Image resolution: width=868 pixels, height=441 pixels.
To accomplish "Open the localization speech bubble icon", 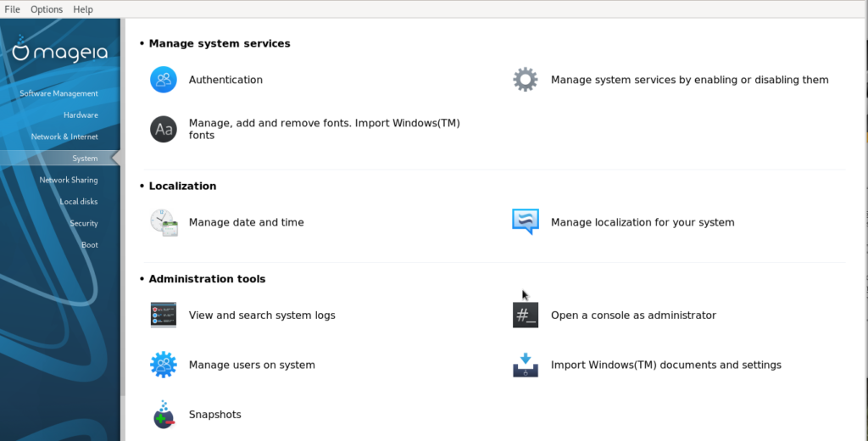I will coord(526,222).
